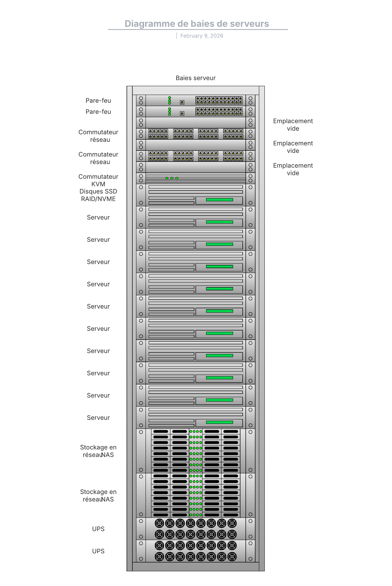Click the Baies serveur rack label
The image size is (392, 586).
coord(196,78)
